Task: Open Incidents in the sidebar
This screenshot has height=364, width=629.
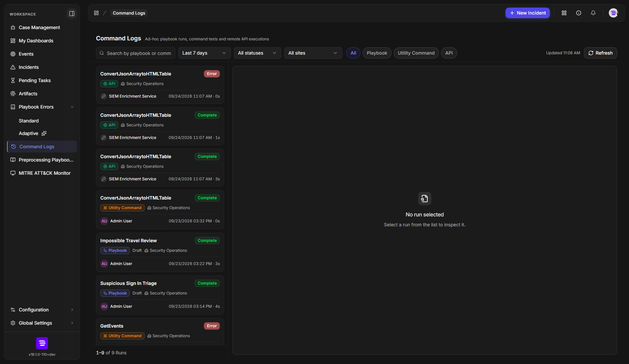Action: [x=42, y=67]
